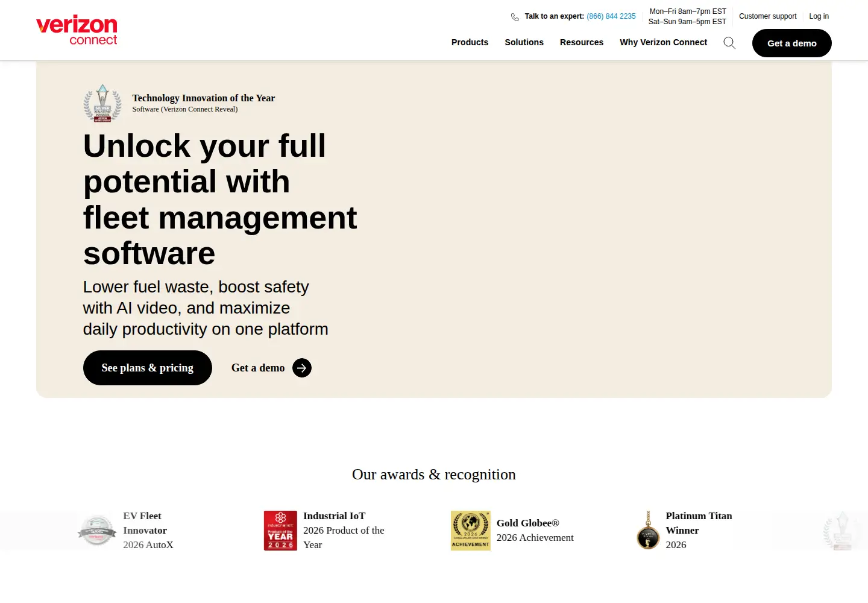Click the Lower fuel waste subheading
This screenshot has height=603, width=868.
206,308
